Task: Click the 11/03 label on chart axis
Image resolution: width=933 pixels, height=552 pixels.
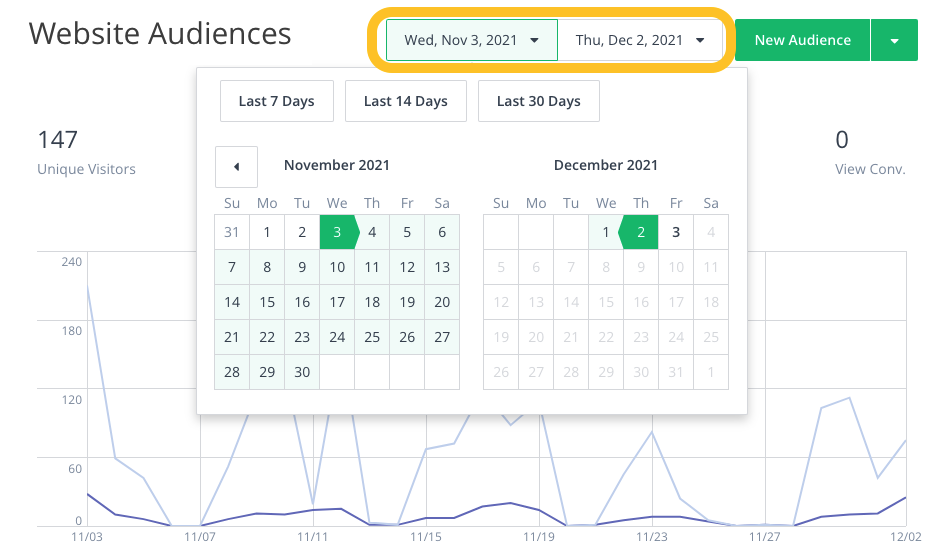Action: pos(87,537)
